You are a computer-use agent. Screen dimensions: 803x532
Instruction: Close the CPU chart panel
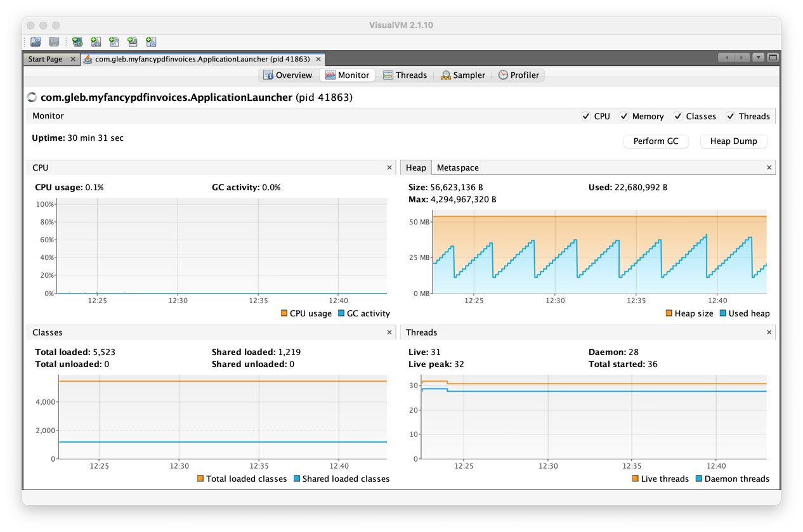coord(389,167)
